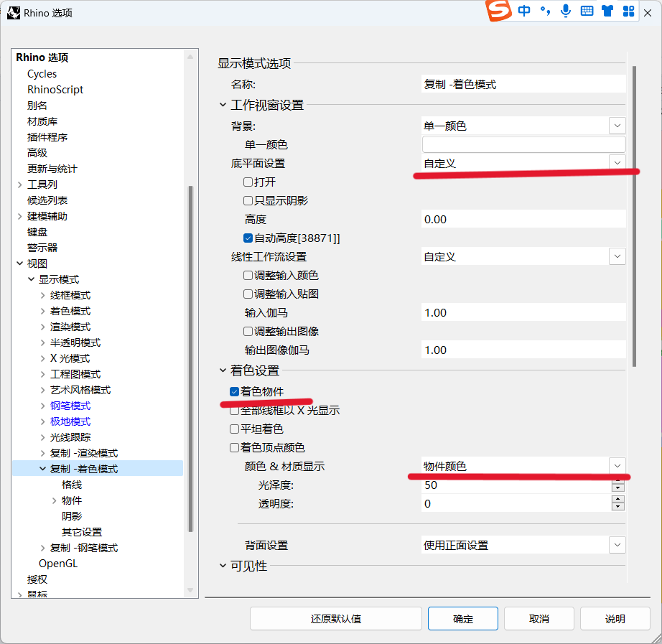Click the 说明 help button
This screenshot has width=662, height=644.
615,619
